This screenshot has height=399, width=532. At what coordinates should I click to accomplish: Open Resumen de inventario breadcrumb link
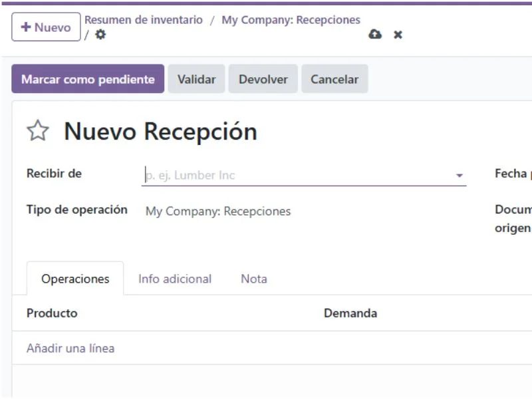point(144,20)
